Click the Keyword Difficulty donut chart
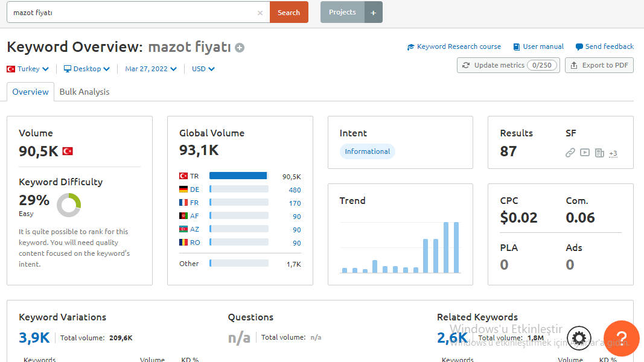The image size is (644, 362). coord(69,205)
